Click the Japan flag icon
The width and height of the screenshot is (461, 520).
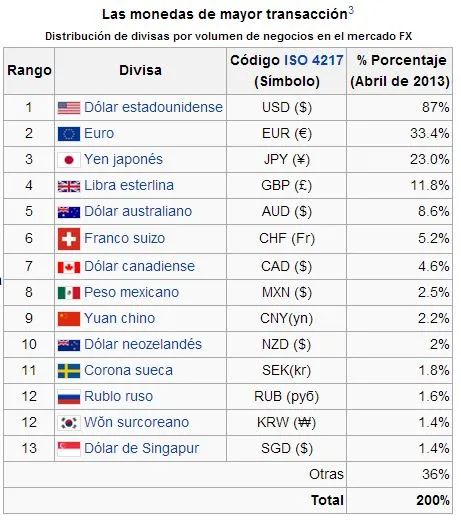click(69, 160)
